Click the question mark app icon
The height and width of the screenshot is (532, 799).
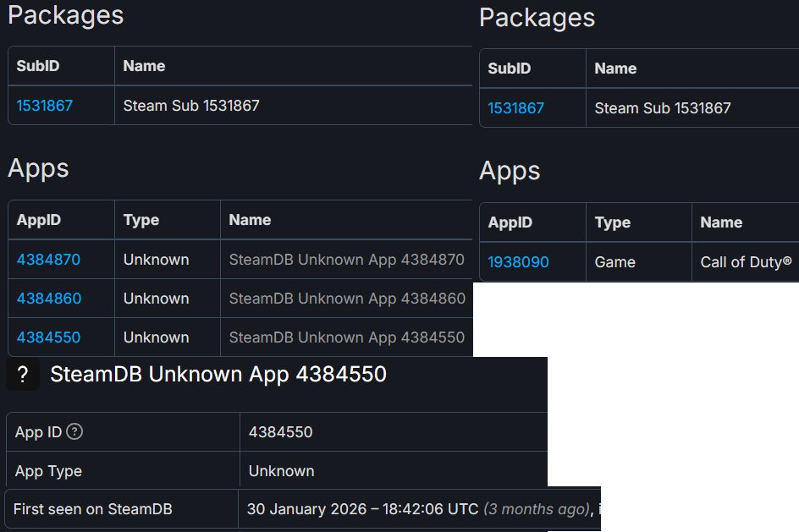[22, 374]
